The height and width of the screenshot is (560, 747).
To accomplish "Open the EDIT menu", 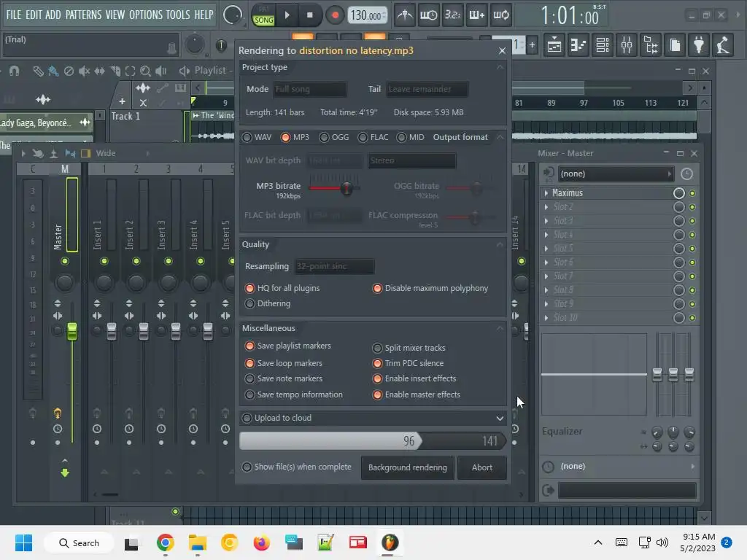I will coord(34,15).
